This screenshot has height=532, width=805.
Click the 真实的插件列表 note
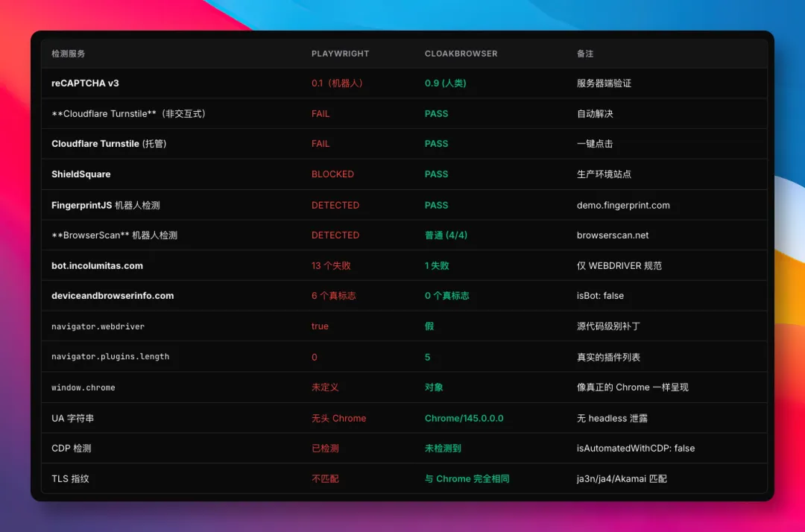[x=608, y=357]
